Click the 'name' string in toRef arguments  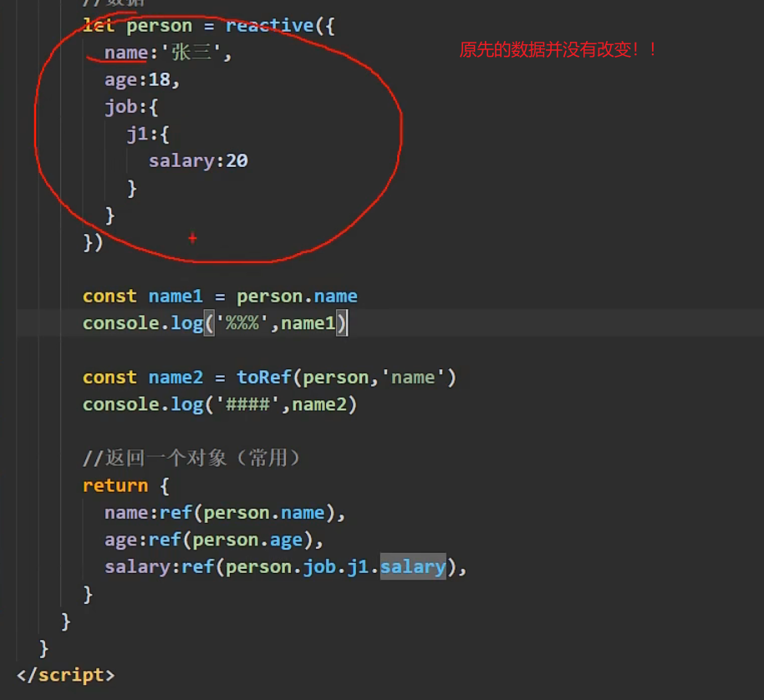pos(413,378)
